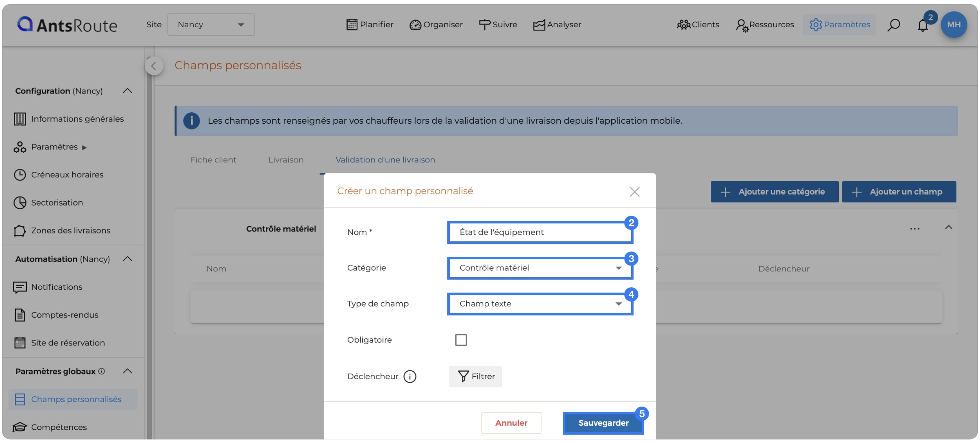Click the Nom input field
Screen dimensions: 980x442
(540, 232)
